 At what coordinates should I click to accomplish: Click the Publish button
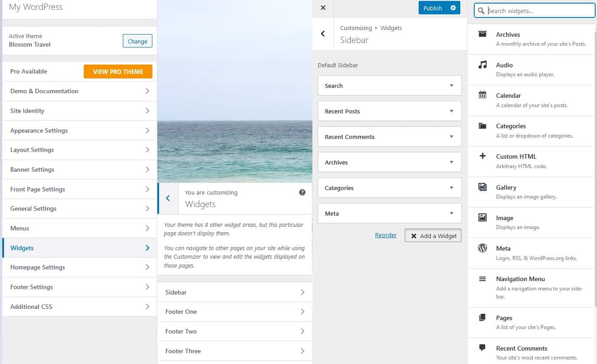[x=433, y=8]
